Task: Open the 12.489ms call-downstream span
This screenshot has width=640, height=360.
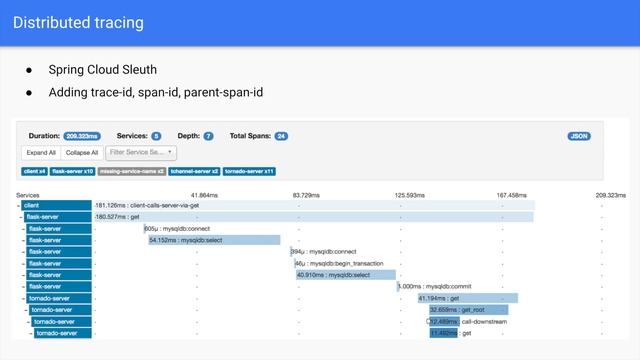Action: [467, 322]
